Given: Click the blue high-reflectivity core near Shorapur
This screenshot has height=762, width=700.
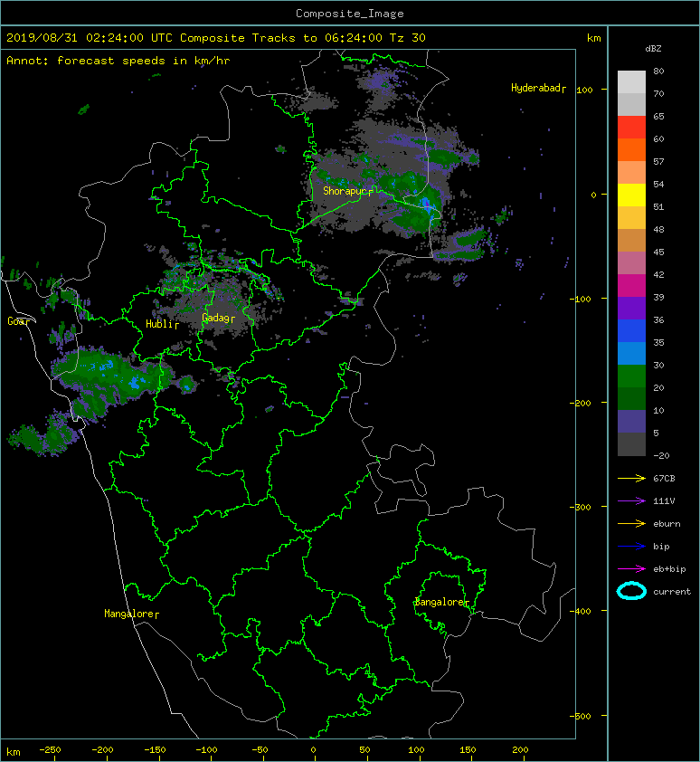Looking at the screenshot, I should [x=428, y=205].
